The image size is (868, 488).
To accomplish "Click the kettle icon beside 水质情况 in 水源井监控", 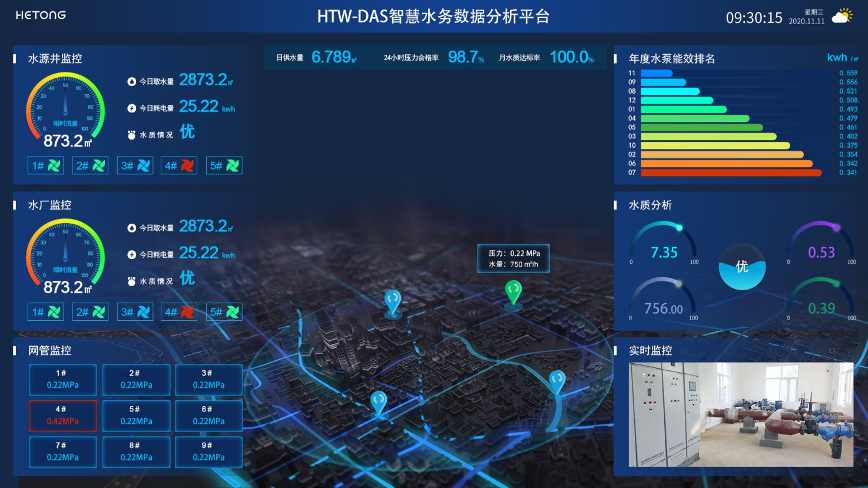I will [132, 134].
